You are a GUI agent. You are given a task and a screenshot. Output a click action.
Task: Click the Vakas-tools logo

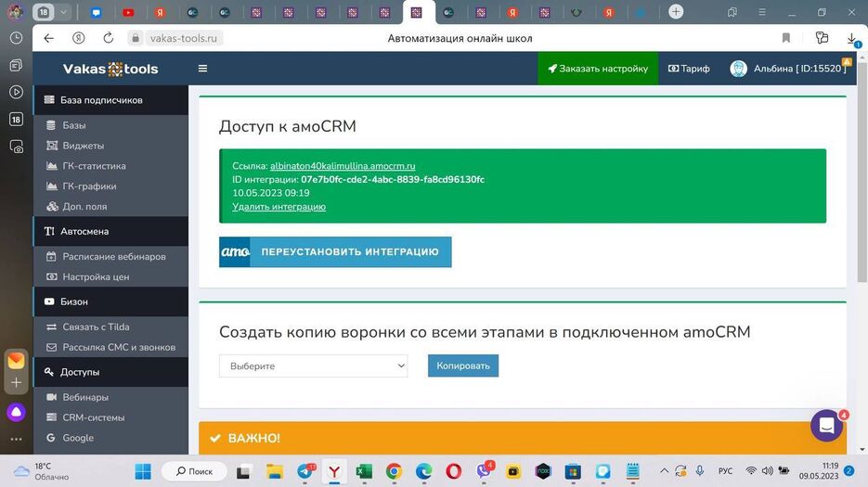tap(110, 69)
